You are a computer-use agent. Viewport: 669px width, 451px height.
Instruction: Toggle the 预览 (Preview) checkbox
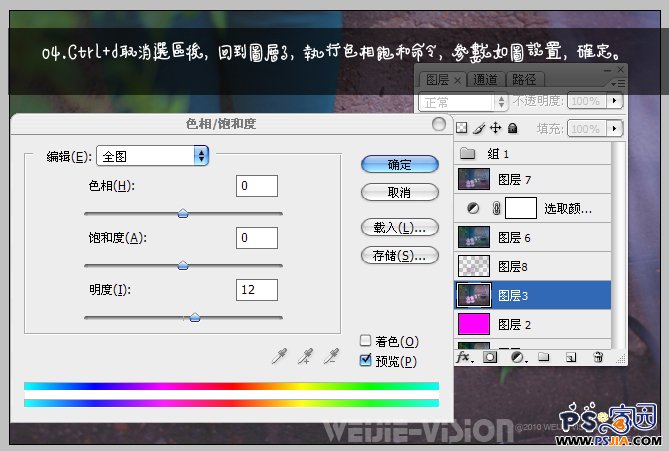coord(366,360)
